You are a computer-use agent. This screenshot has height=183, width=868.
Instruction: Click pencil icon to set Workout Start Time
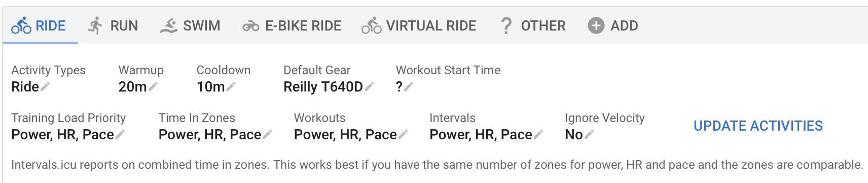coord(409,87)
